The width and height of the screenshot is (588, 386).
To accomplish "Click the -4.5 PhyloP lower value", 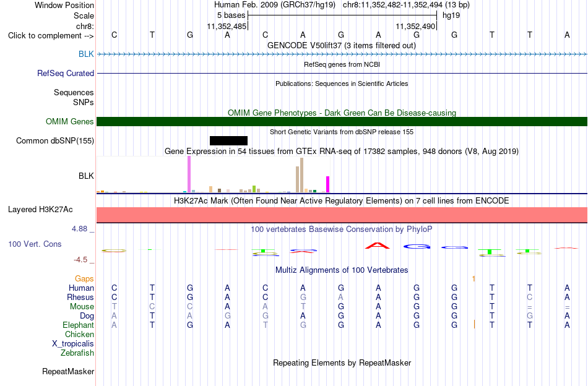I will pos(80,260).
